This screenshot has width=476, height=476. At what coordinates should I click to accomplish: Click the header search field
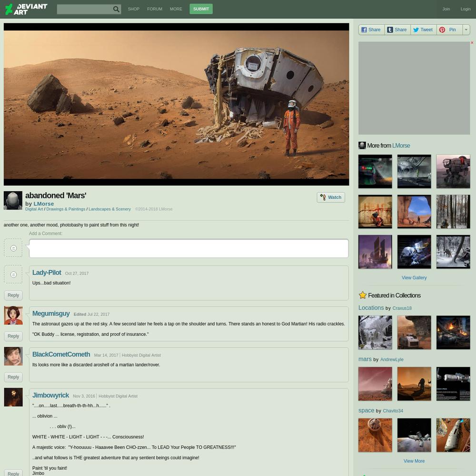point(85,9)
